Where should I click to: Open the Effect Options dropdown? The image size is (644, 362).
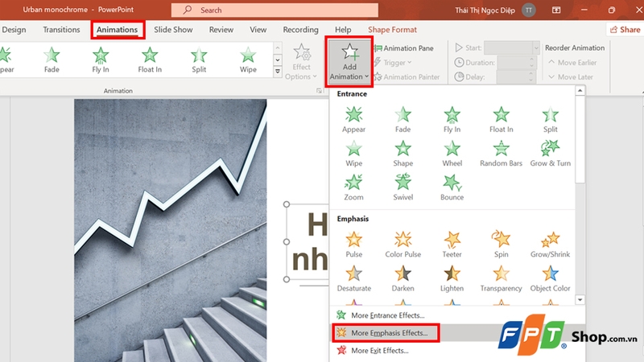click(x=301, y=62)
